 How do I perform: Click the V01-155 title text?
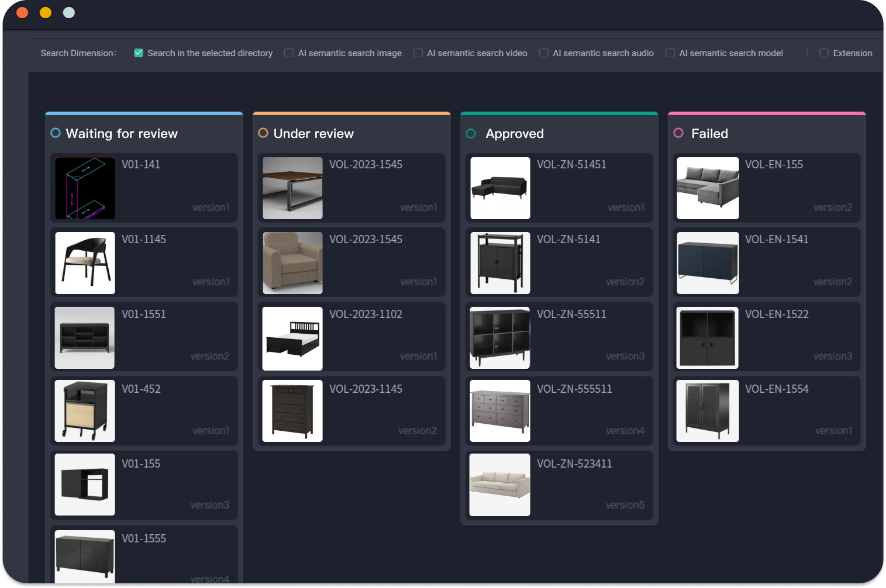(x=141, y=464)
